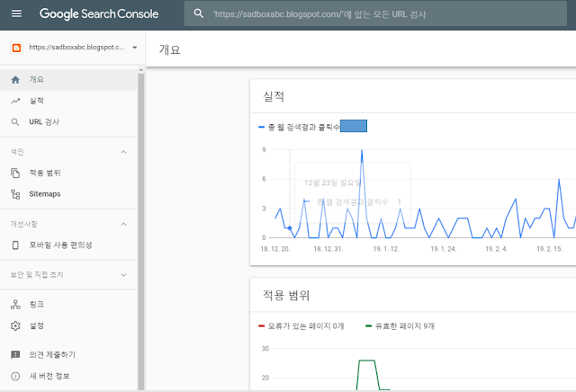Image resolution: width=576 pixels, height=392 pixels.
Task: Click the trend-line icon beside 실적
Action: 15,101
